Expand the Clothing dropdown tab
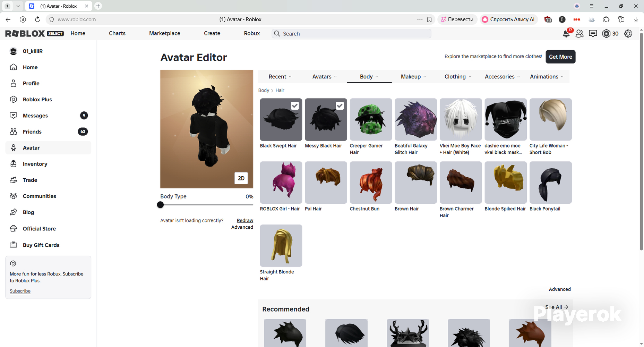This screenshot has height=347, width=644. tap(458, 77)
